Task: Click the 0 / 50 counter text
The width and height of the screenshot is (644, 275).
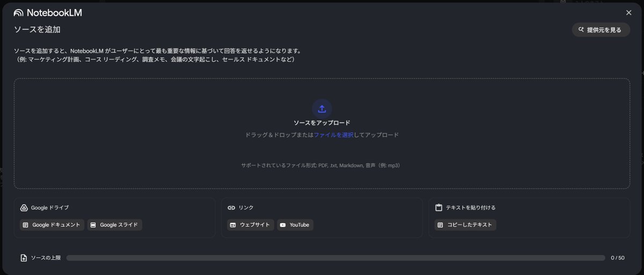Action: (618, 258)
